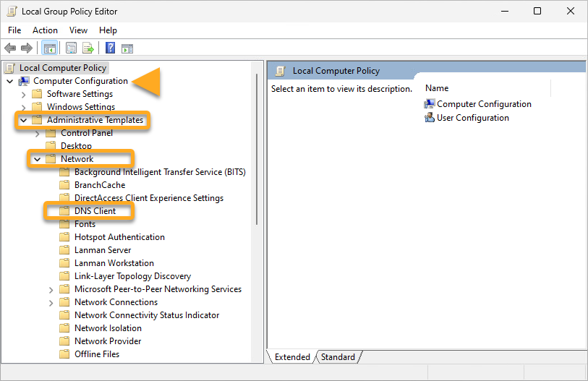This screenshot has height=381, width=588.
Task: Click the Show/Hide Action Pane toolbar icon
Action: (x=127, y=48)
